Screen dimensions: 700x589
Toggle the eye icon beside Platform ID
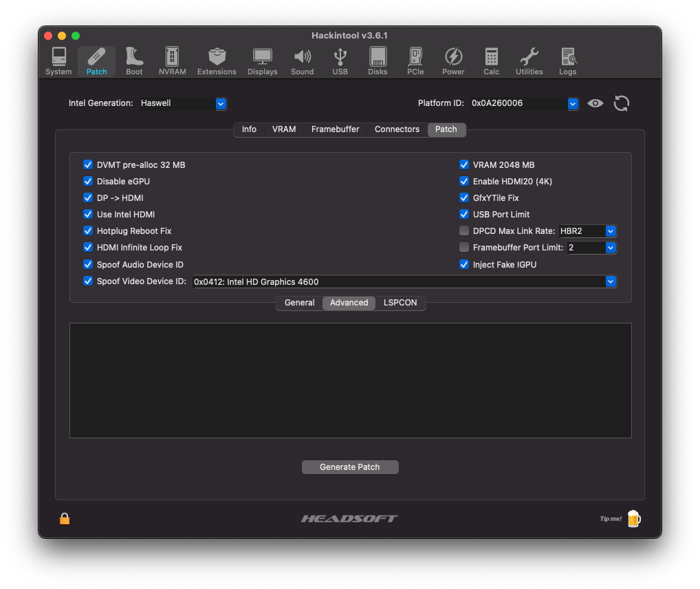(595, 103)
